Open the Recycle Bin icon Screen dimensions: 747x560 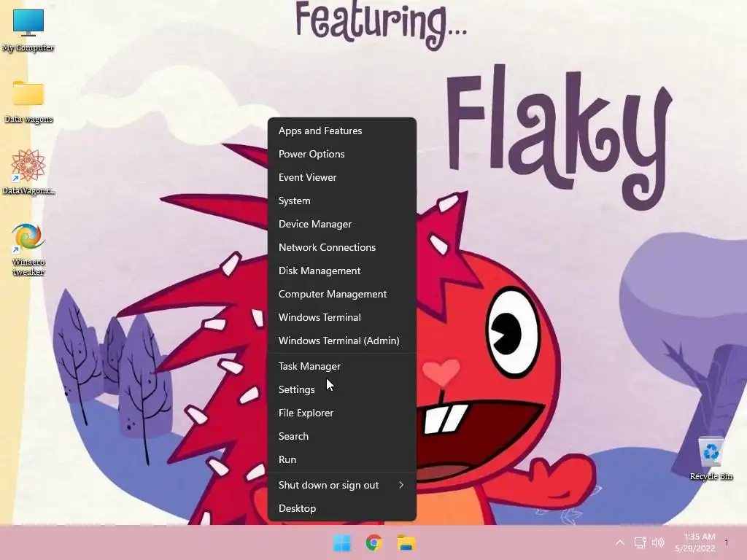click(x=711, y=458)
